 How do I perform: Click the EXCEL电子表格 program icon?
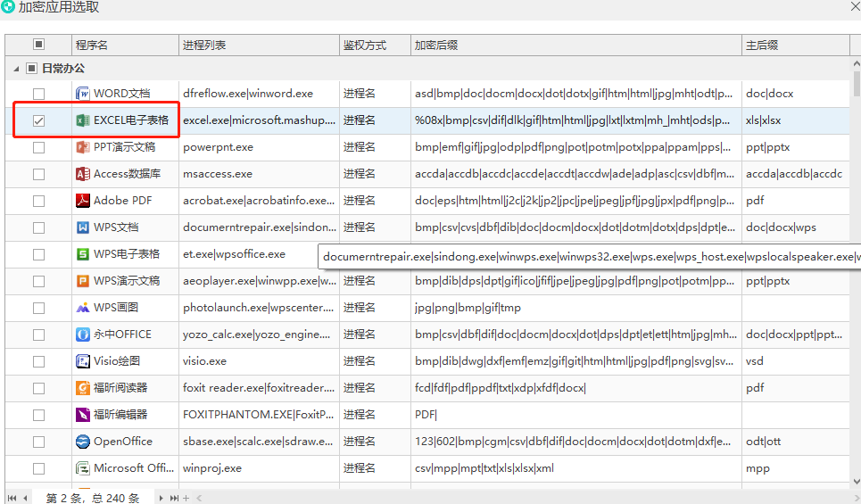point(82,120)
